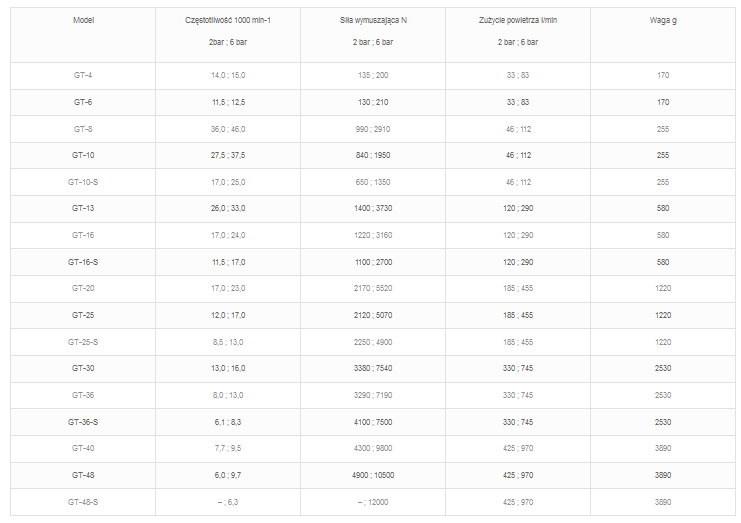The image size is (741, 523).
Task: Select the GT-48-S model cell
Action: pyautogui.click(x=83, y=501)
